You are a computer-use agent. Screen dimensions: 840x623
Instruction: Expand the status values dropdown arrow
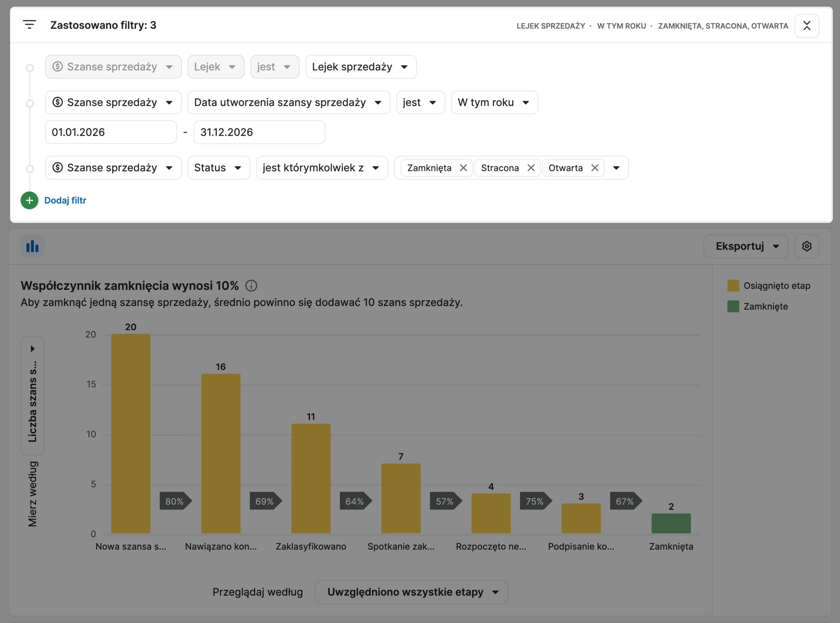click(x=616, y=168)
